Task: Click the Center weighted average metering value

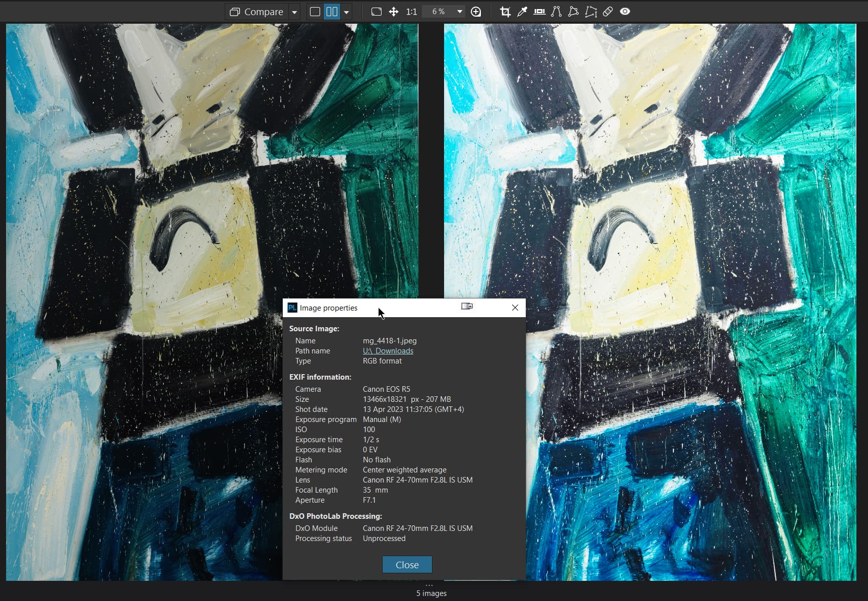Action: coord(405,470)
